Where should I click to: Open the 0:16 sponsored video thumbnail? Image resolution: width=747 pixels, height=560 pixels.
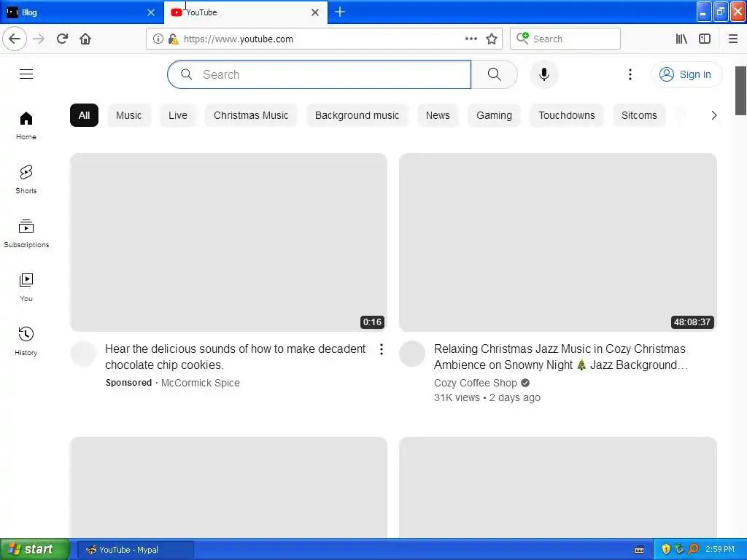(228, 242)
